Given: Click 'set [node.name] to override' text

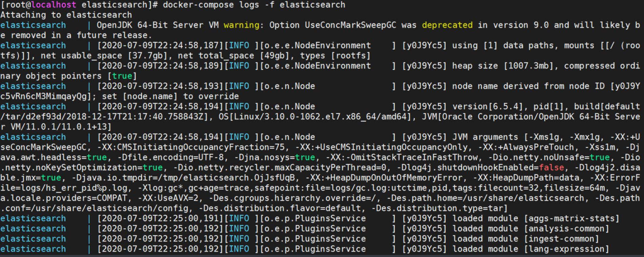Looking at the screenshot, I should tap(170, 96).
